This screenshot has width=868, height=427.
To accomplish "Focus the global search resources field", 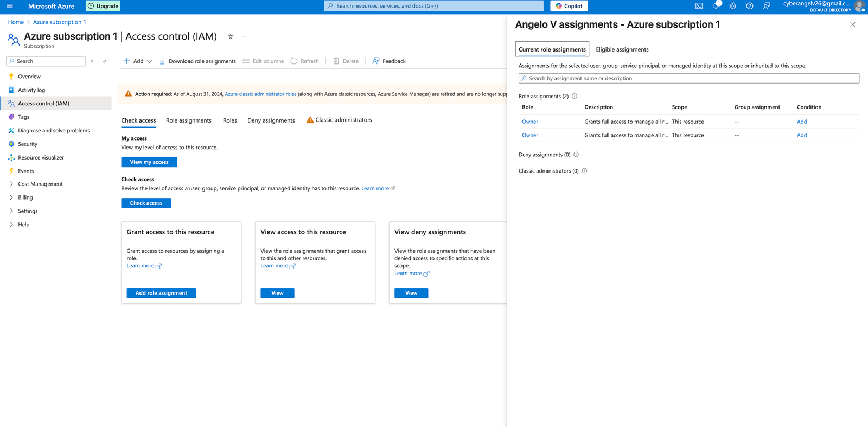I will pos(433,6).
